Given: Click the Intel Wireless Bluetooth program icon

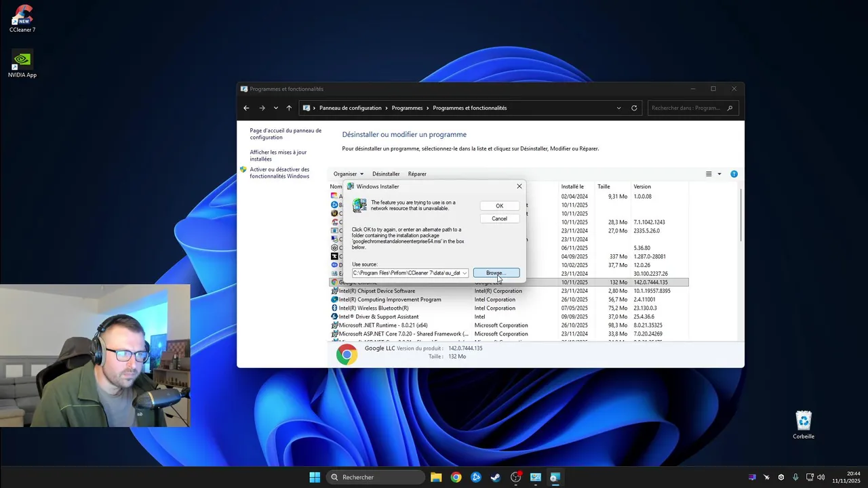Looking at the screenshot, I should click(334, 308).
